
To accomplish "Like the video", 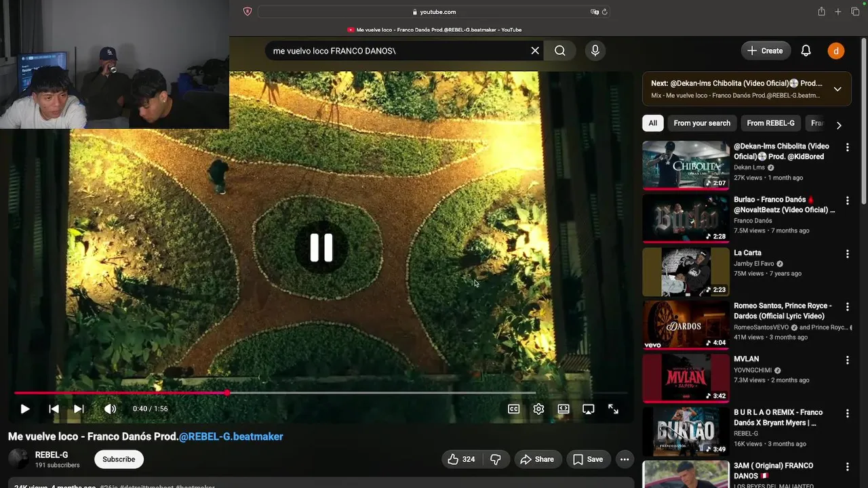I will pos(461,459).
